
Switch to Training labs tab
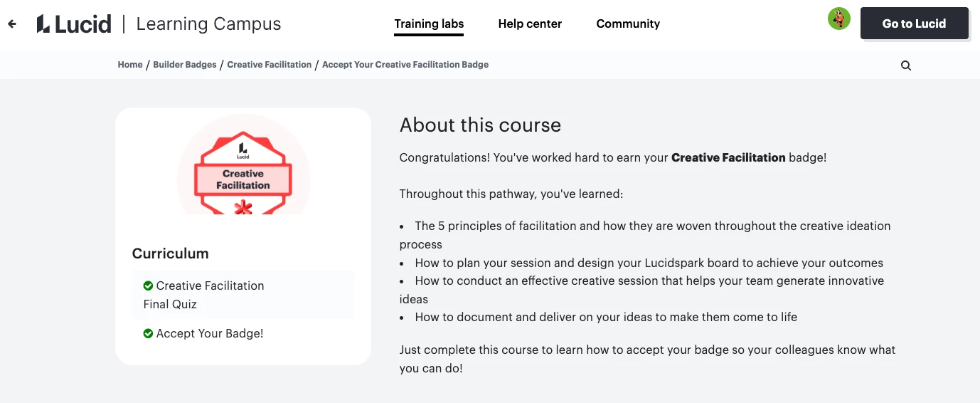(429, 24)
